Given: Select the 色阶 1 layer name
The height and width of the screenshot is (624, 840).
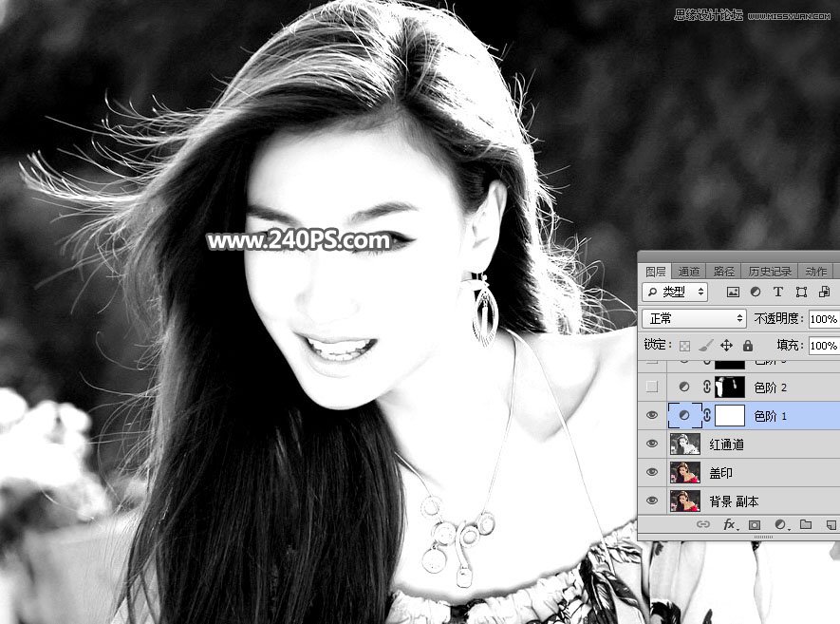Looking at the screenshot, I should (x=771, y=416).
